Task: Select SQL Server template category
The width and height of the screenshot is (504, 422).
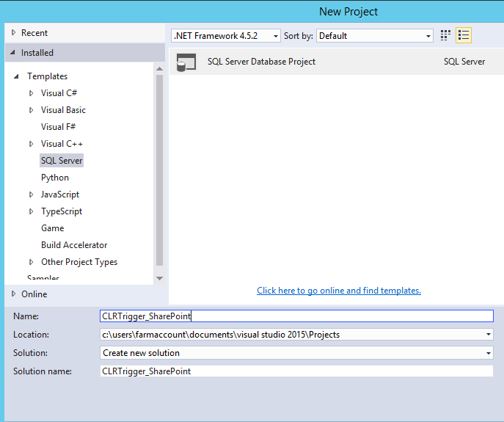Action: (x=62, y=161)
